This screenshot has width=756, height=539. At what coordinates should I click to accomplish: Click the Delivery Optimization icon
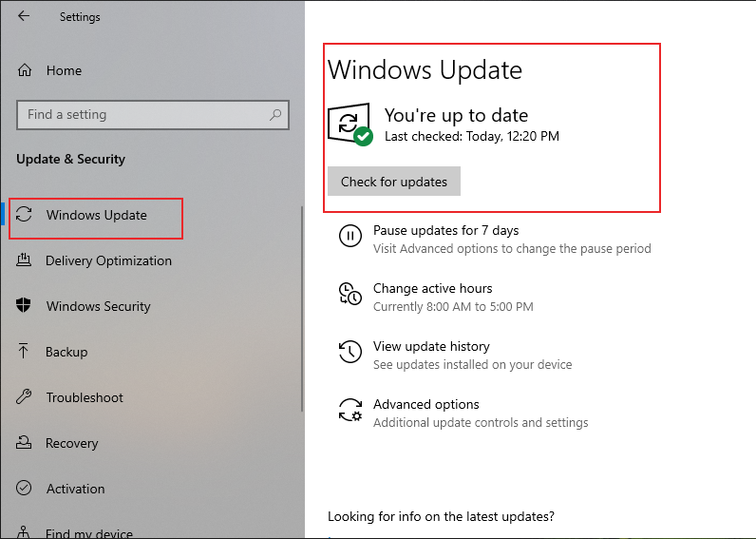[24, 260]
